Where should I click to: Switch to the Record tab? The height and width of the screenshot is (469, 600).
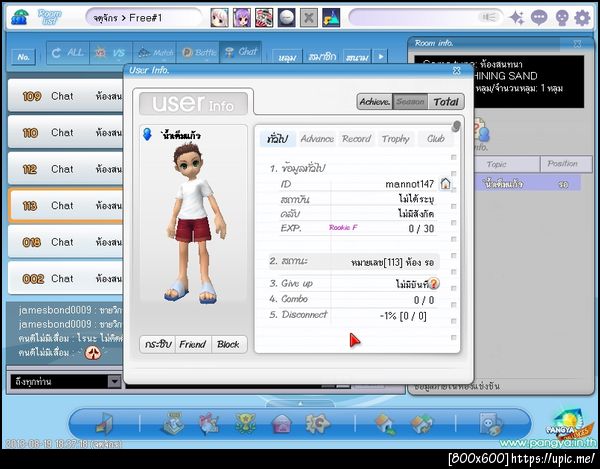click(x=356, y=139)
